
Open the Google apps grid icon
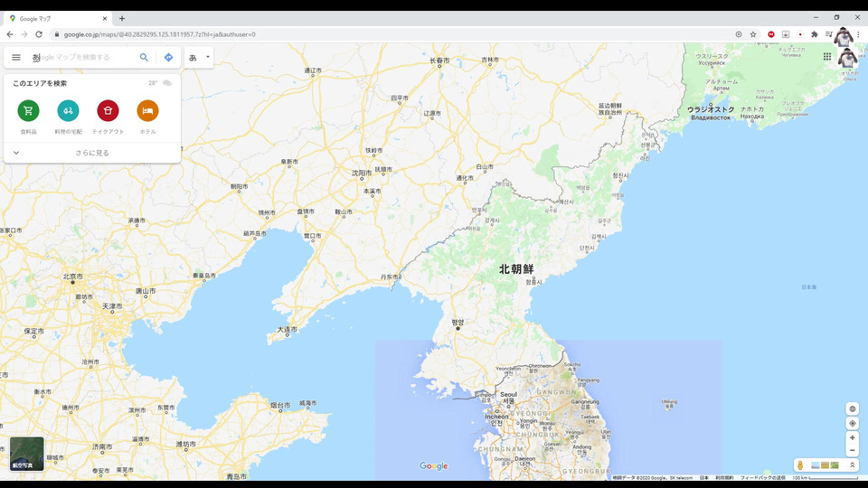click(827, 56)
